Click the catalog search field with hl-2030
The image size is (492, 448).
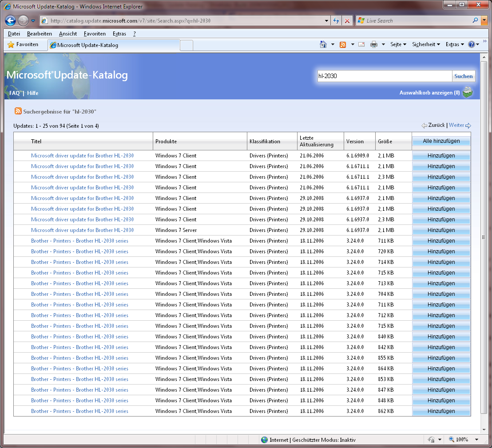(385, 76)
